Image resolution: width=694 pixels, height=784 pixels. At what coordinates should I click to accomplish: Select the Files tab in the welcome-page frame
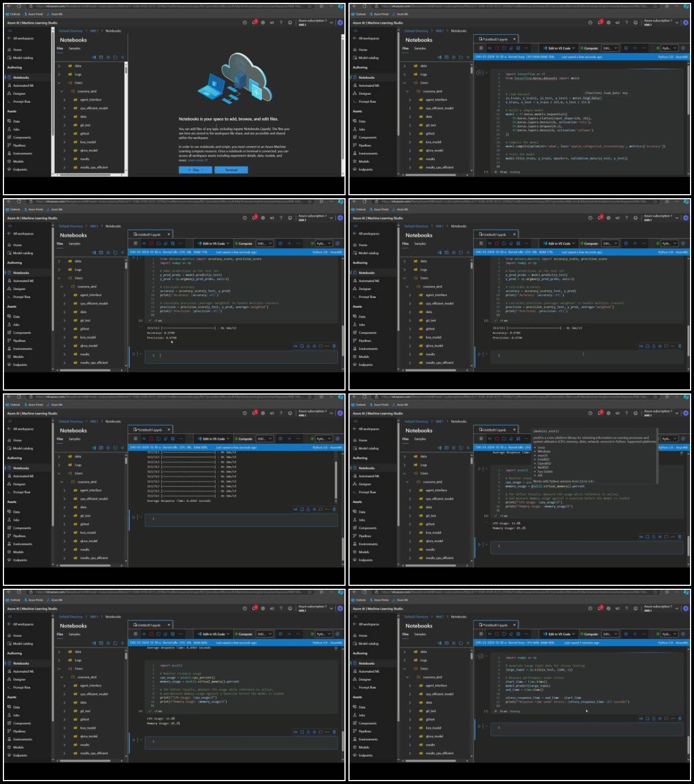coord(60,49)
